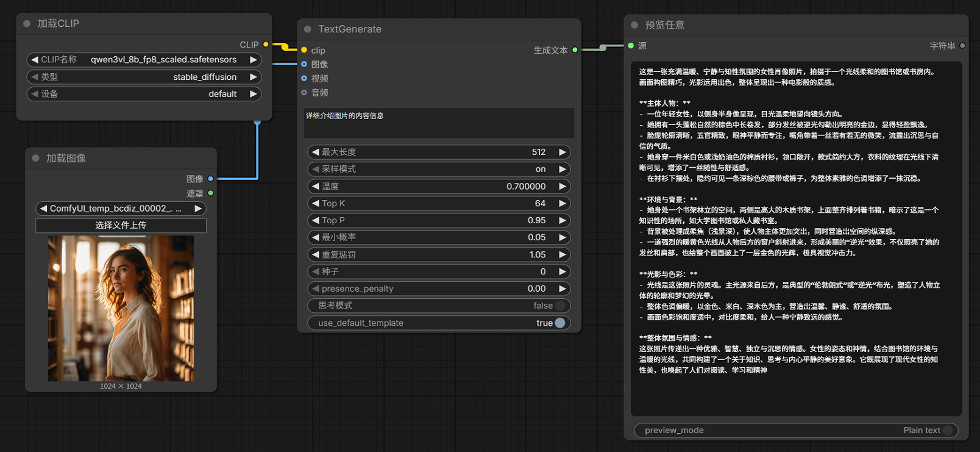Click the 加载CLIP node title
Viewport: 980px width, 452px height.
pyautogui.click(x=58, y=24)
